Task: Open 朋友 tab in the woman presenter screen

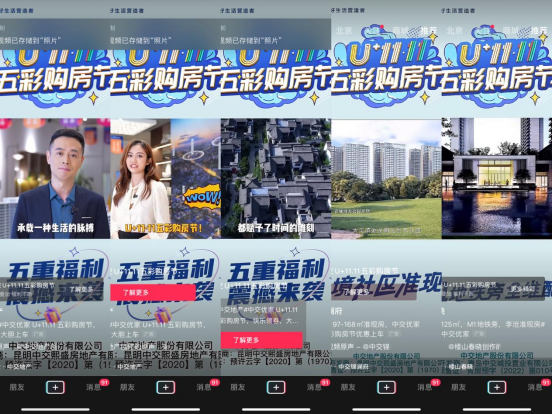Action: point(127,387)
